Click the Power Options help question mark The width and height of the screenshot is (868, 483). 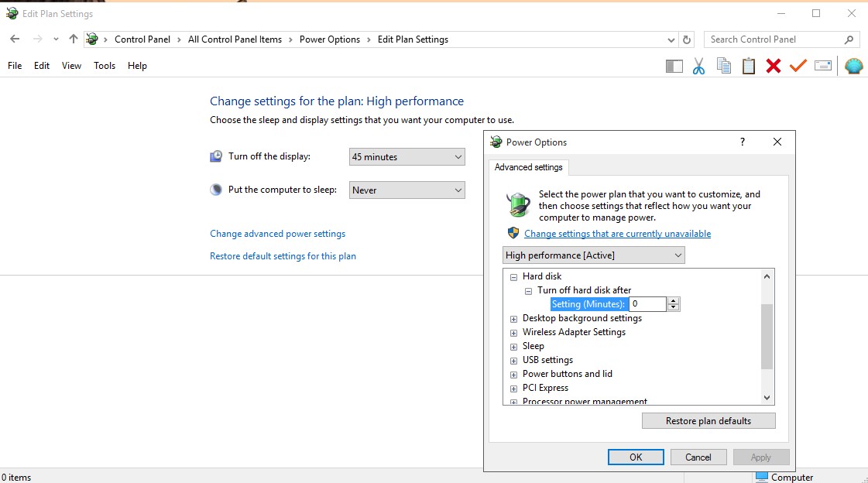point(743,142)
